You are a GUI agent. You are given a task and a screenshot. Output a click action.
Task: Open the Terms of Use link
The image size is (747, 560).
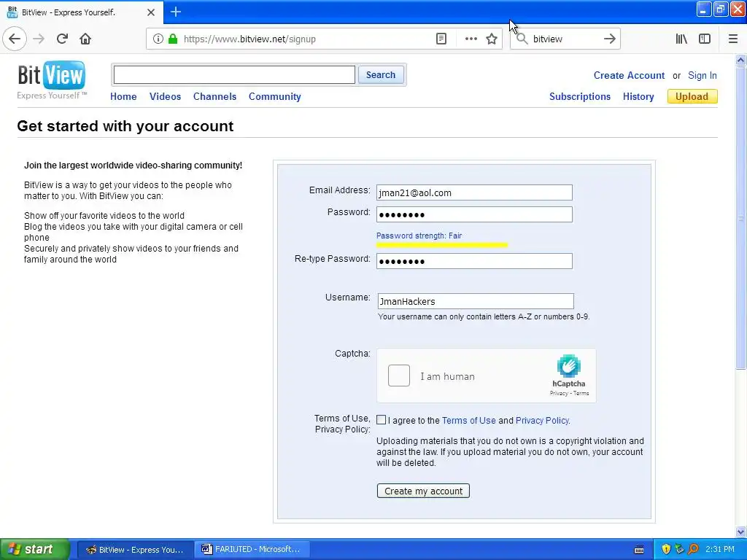click(x=469, y=421)
